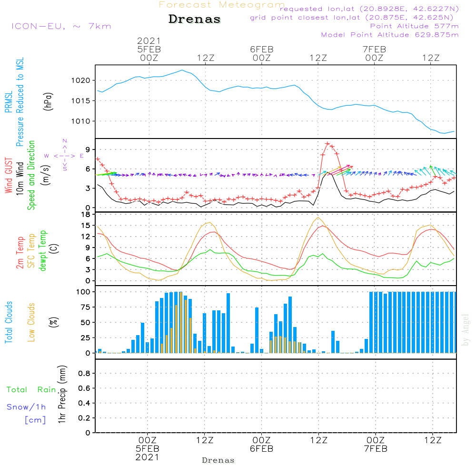This screenshot has height=476, width=476.
Task: Click the 'grid point closest lon,lat' line
Action: 352,18
